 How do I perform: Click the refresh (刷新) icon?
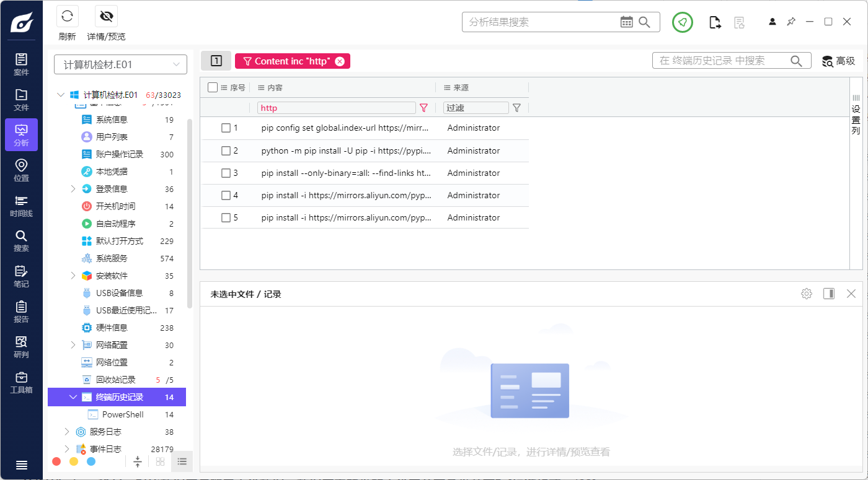point(67,17)
